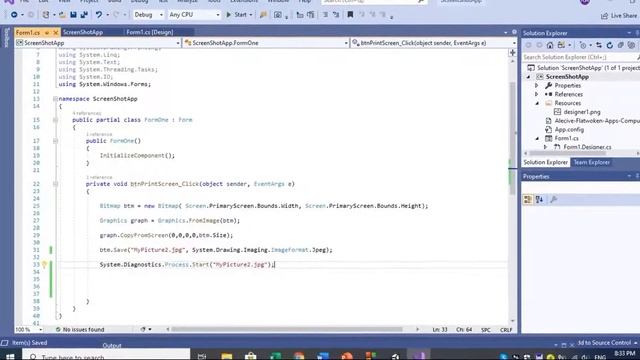Open dropdown arrow next to Start button
This screenshot has width=640, height=360.
coord(251,15)
